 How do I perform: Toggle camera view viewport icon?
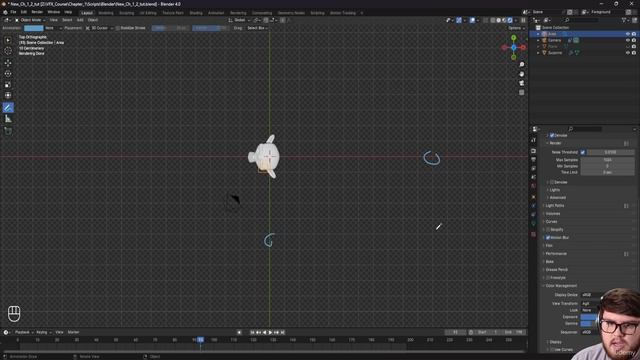pyautogui.click(x=522, y=83)
